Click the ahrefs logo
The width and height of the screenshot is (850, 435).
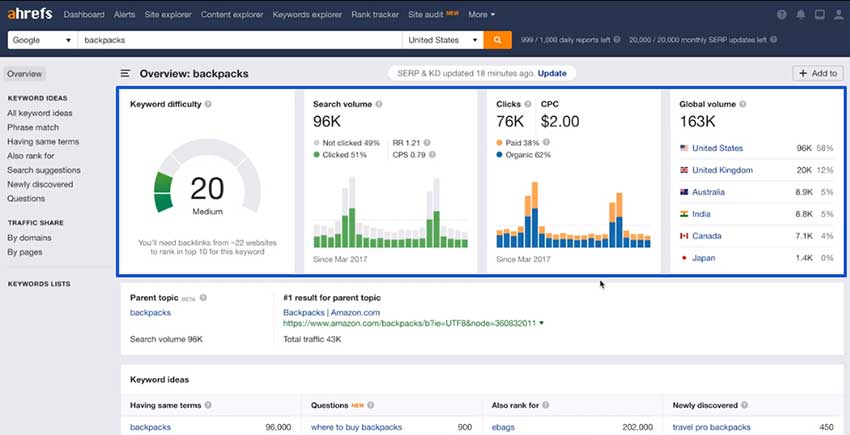click(30, 15)
